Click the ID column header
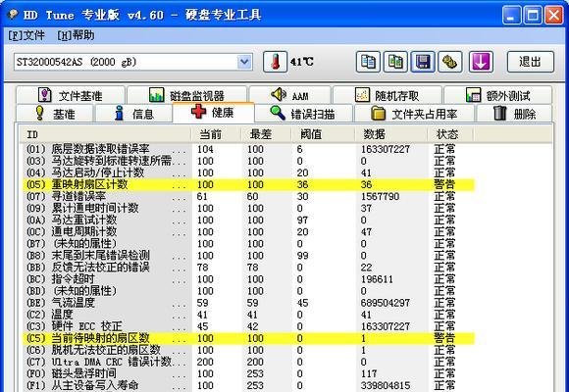The image size is (569, 392). pos(105,134)
